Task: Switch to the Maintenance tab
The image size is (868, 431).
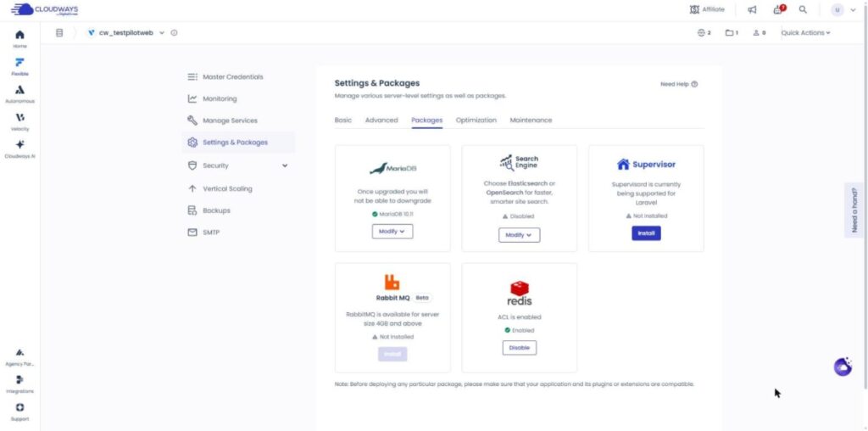Action: tap(531, 120)
